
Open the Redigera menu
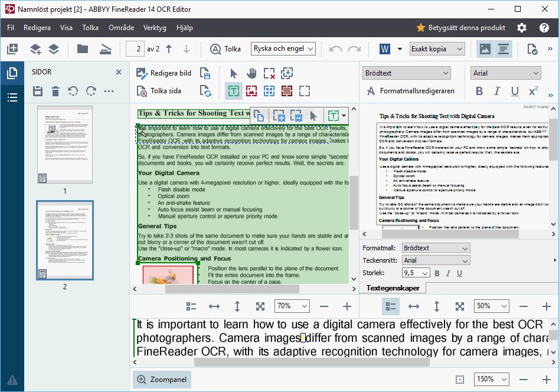37,28
